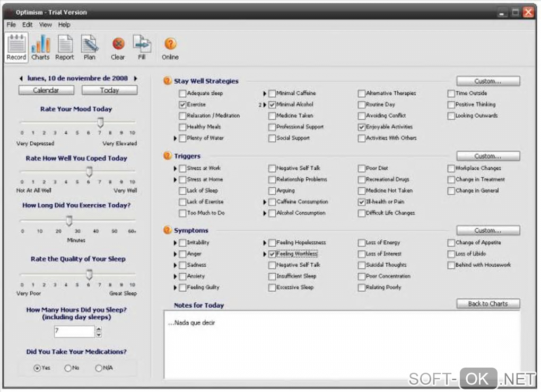
Task: Go to the next day arrow
Action: point(136,79)
